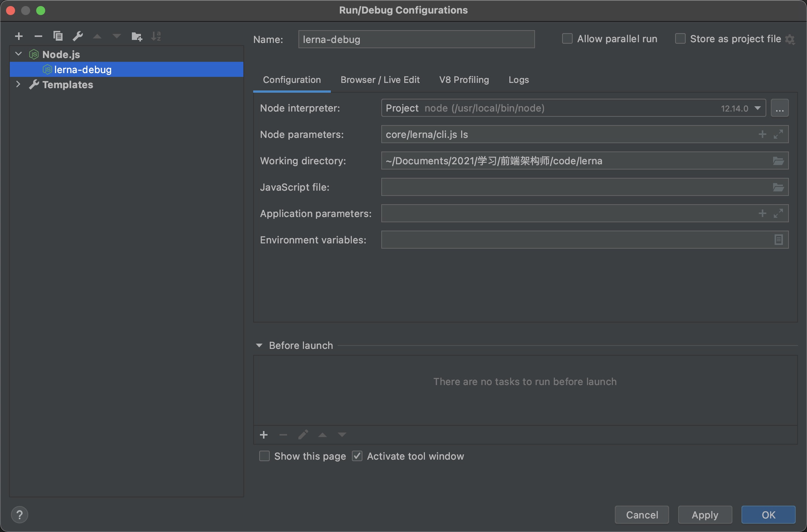Add a Before launch task
Screen dimensions: 807x532
[x=264, y=435]
